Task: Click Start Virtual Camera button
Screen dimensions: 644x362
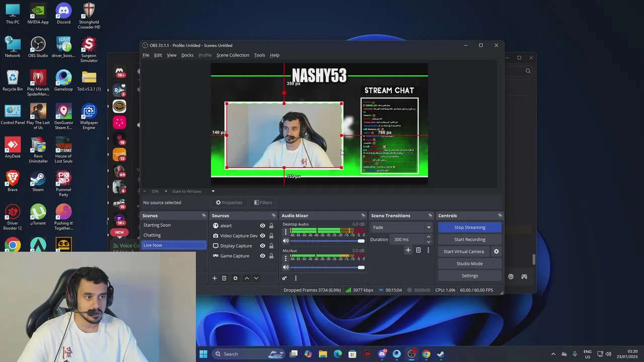Action: click(x=464, y=251)
